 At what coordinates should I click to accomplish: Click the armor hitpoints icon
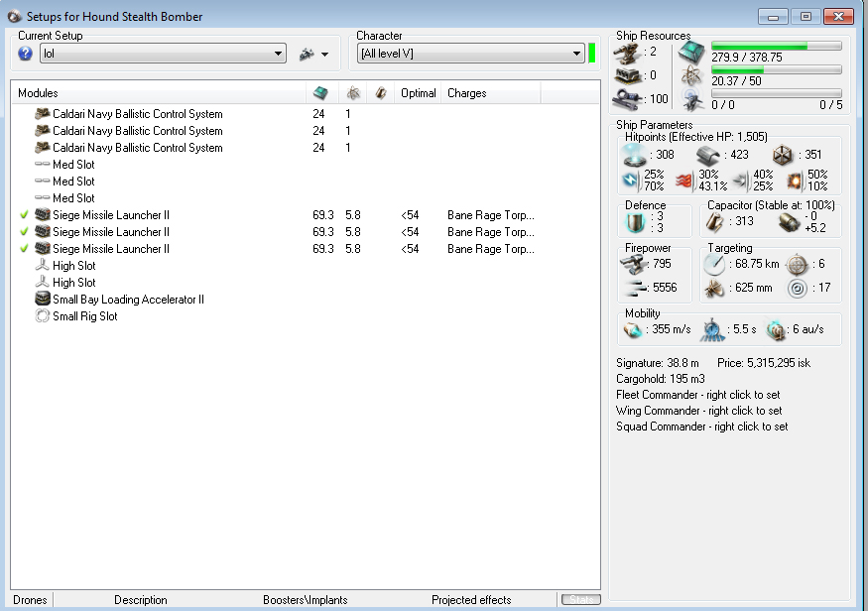[x=707, y=156]
